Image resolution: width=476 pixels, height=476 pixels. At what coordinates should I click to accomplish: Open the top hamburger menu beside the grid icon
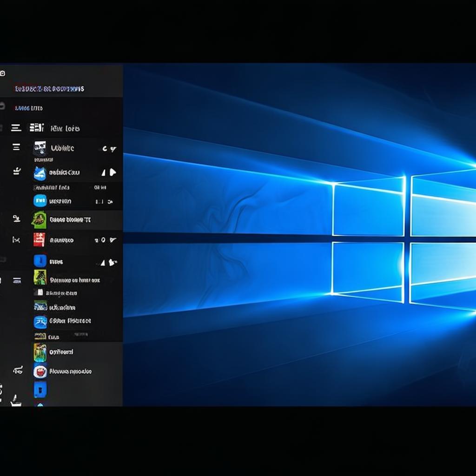[x=16, y=128]
